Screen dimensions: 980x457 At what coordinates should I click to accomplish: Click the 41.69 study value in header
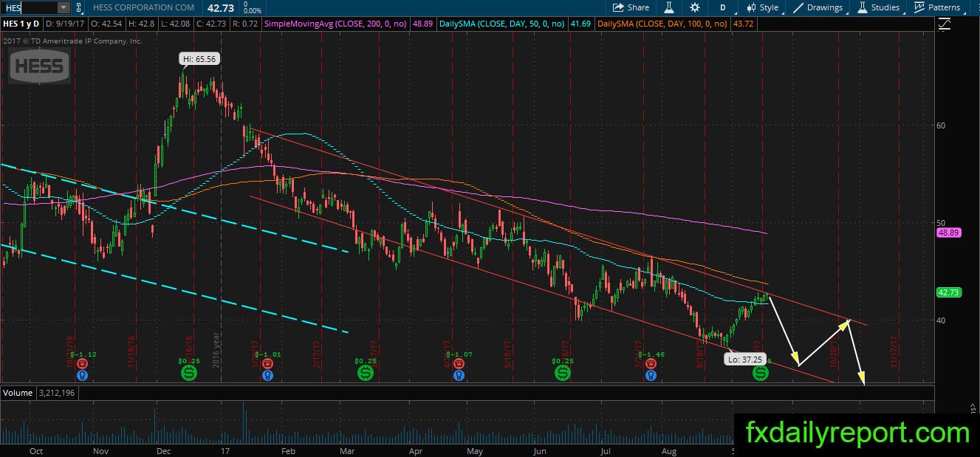coord(582,24)
